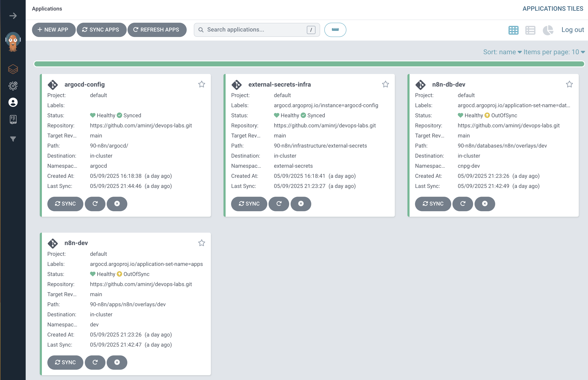Open Documentation sidebar icon

click(x=13, y=119)
